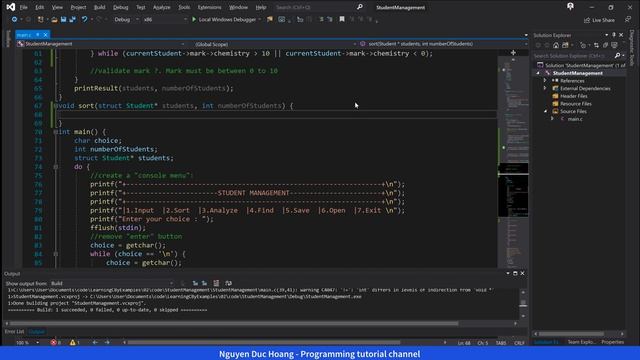Click the Properties icon in Solution Explorer toolbar
Viewport: 640px width, 360px height.
614,45
